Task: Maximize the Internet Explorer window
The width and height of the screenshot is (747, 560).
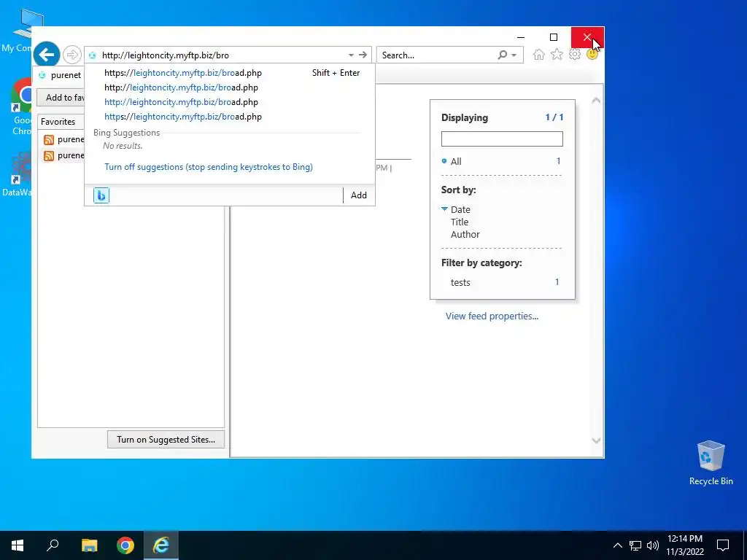Action: click(554, 37)
